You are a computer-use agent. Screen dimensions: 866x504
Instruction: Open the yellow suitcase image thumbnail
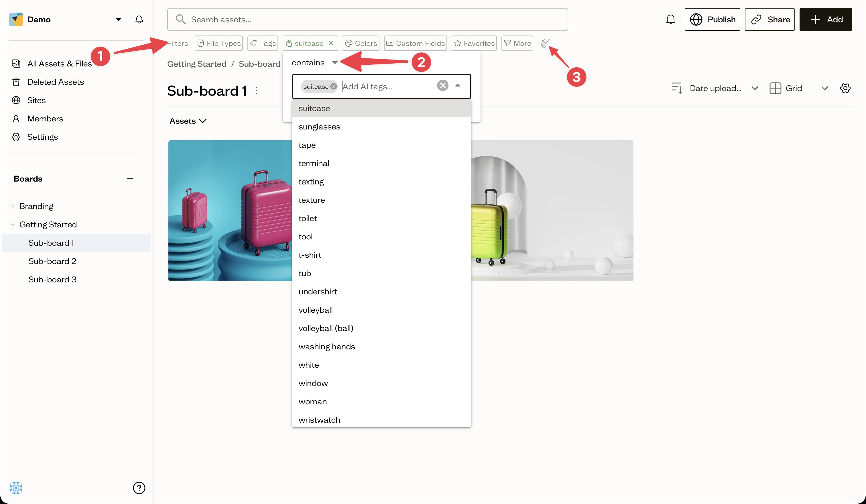pos(552,210)
